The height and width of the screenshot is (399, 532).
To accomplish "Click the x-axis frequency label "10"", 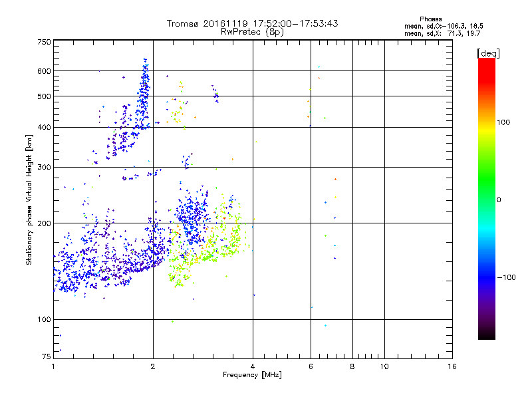I will [384, 366].
